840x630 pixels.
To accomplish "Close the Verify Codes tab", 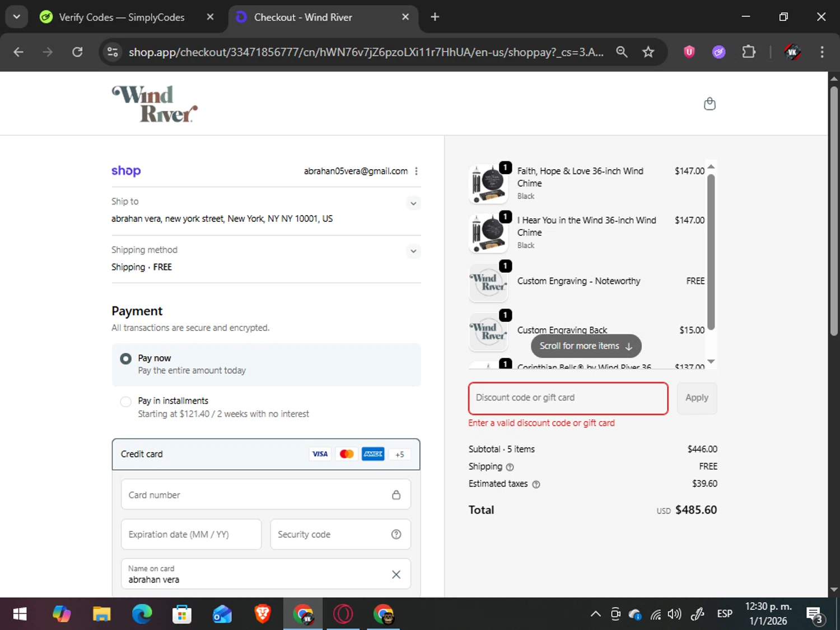I will (x=210, y=17).
